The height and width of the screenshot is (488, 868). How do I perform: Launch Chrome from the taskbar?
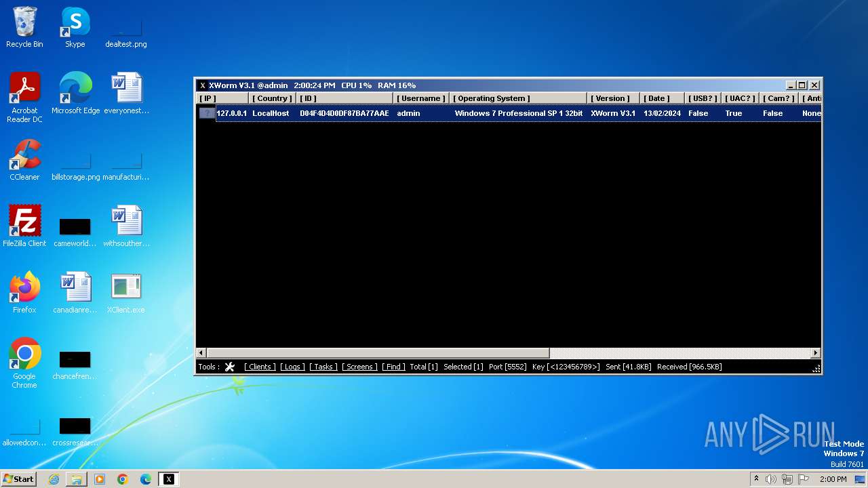tap(123, 479)
